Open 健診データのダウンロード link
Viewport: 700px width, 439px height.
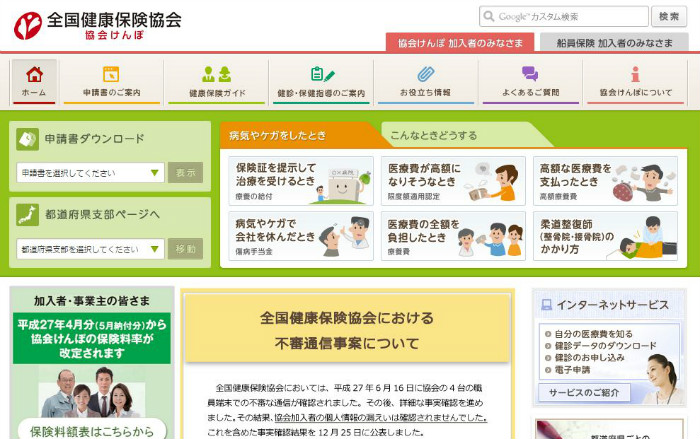605,346
